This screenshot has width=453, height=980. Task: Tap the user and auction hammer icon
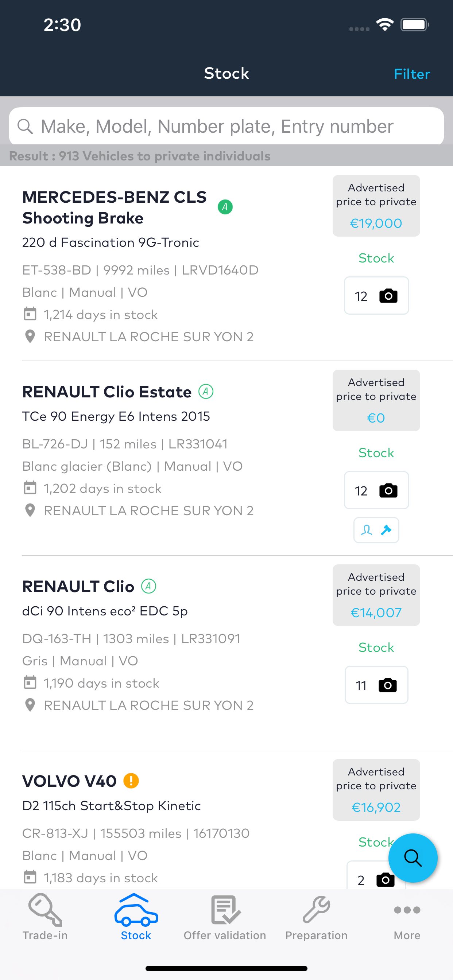376,530
